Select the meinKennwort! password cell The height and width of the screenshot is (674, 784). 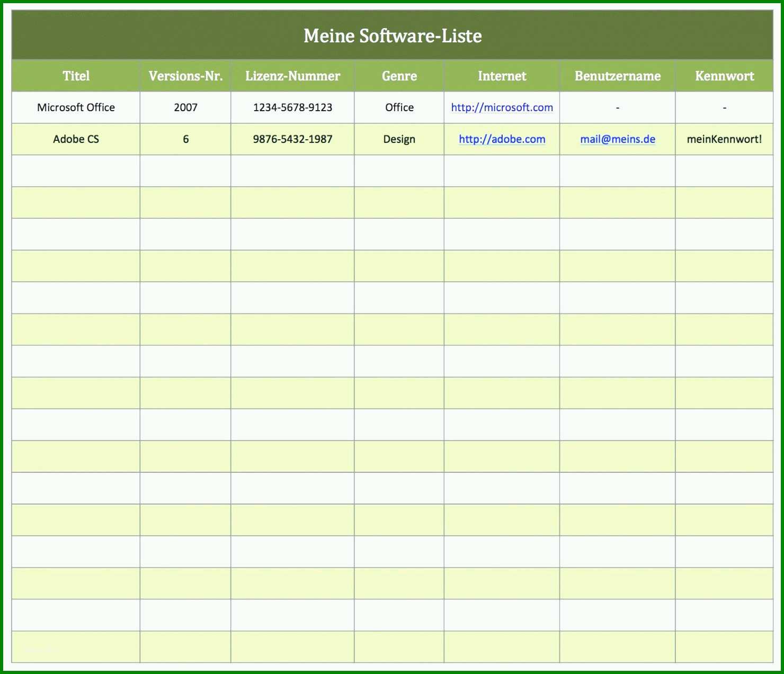pos(724,139)
